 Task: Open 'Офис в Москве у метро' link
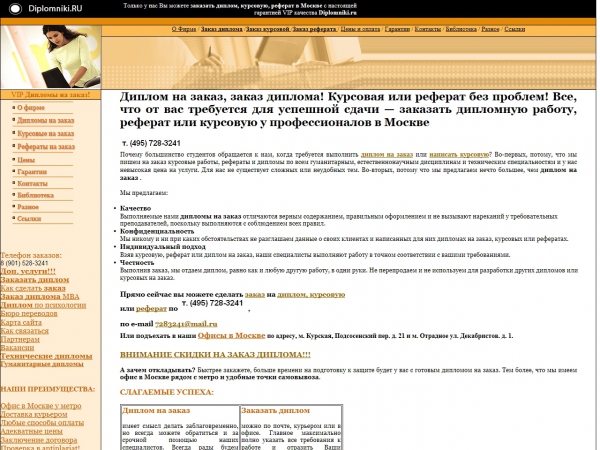point(41,406)
